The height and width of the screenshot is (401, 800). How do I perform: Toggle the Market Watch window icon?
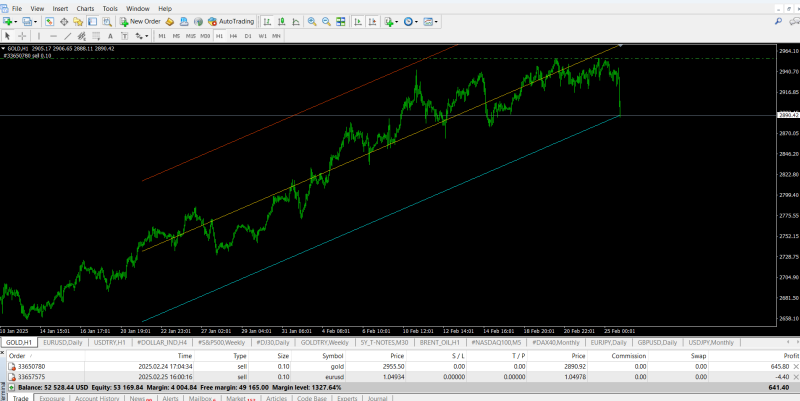(x=49, y=21)
